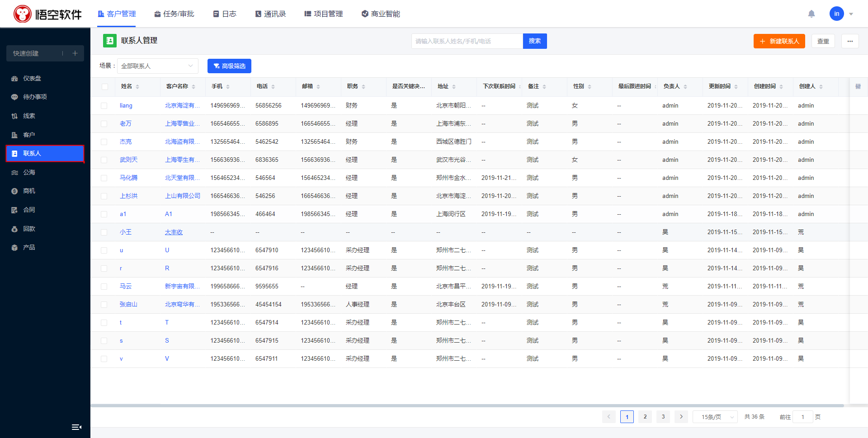Switch to the 通讯录 tab
Image resolution: width=868 pixels, height=438 pixels.
tap(270, 14)
